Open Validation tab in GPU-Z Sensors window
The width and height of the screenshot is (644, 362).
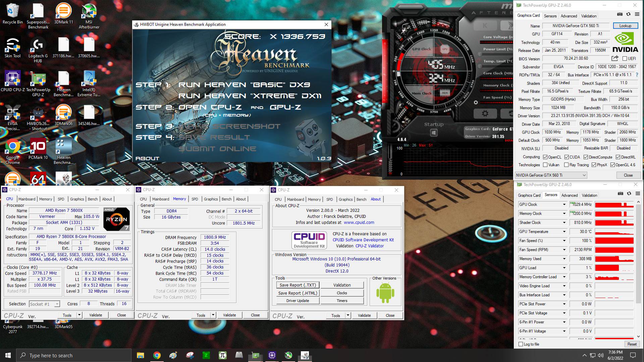coord(589,195)
